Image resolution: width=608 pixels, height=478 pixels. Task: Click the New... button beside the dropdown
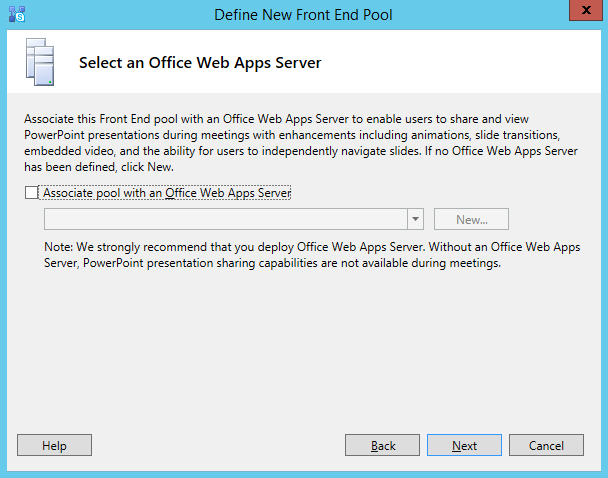pos(471,219)
